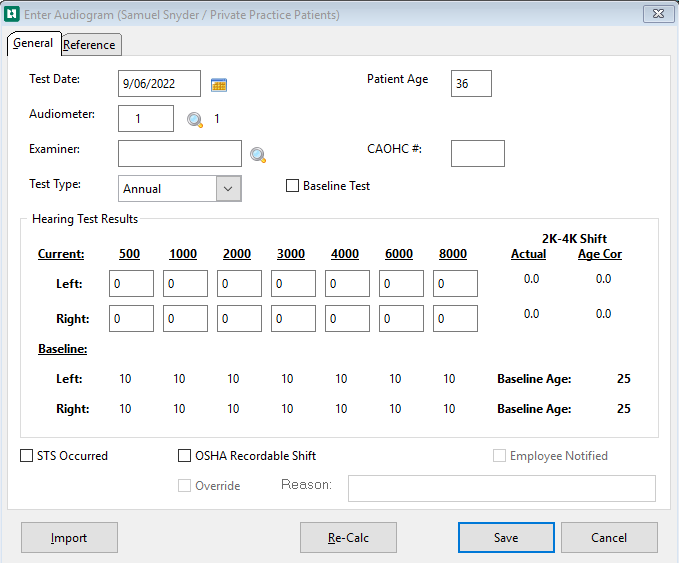This screenshot has height=563, width=679.
Task: Click Current Left 500 Hz field
Action: 131,284
